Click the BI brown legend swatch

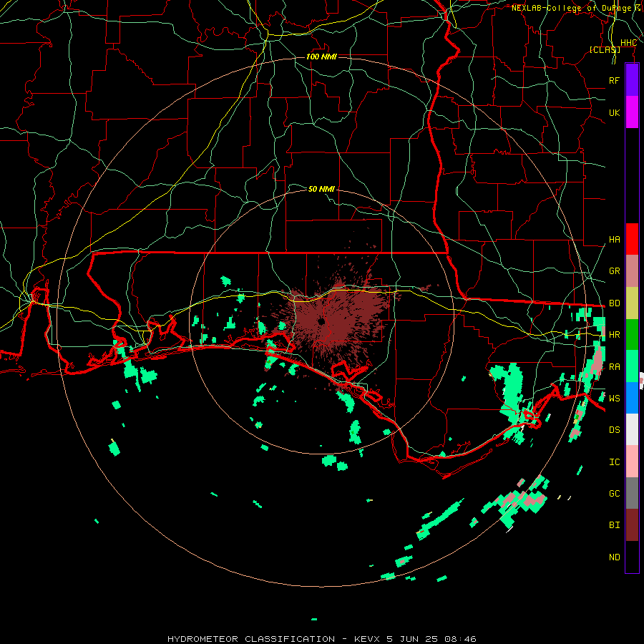632,525
